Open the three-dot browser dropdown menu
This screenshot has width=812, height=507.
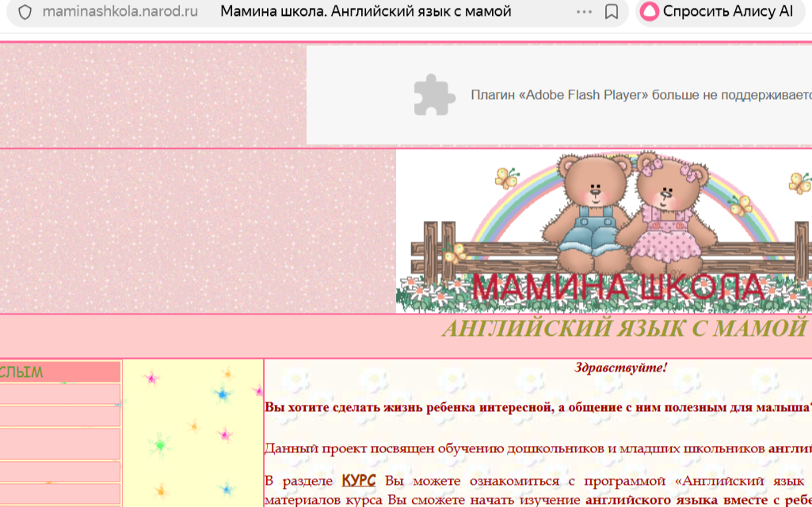click(x=583, y=13)
